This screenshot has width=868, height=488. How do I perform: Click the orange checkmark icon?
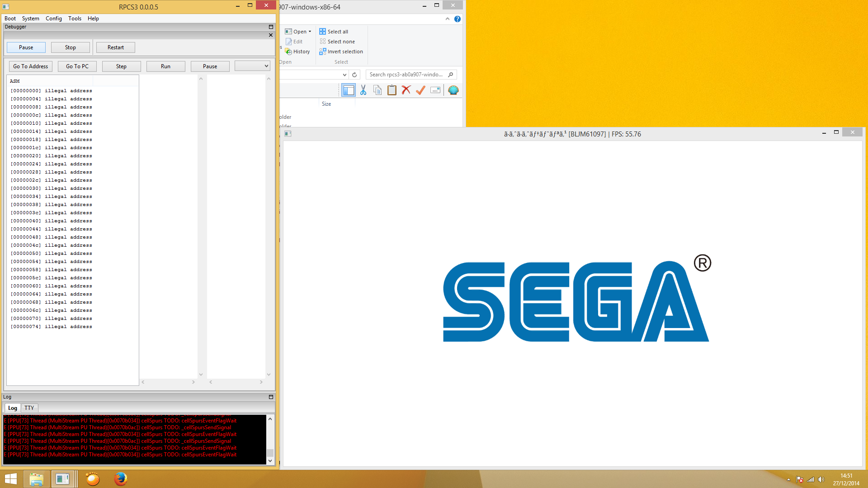click(420, 90)
